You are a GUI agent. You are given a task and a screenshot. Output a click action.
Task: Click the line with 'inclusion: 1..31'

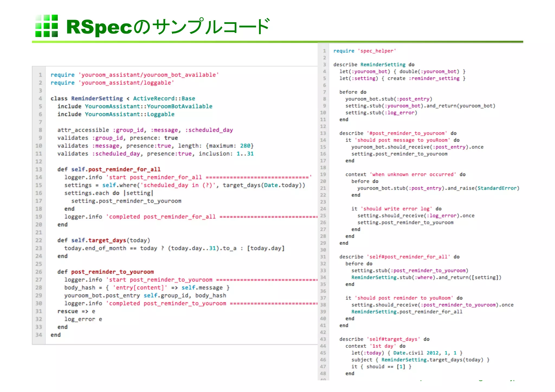click(x=155, y=154)
